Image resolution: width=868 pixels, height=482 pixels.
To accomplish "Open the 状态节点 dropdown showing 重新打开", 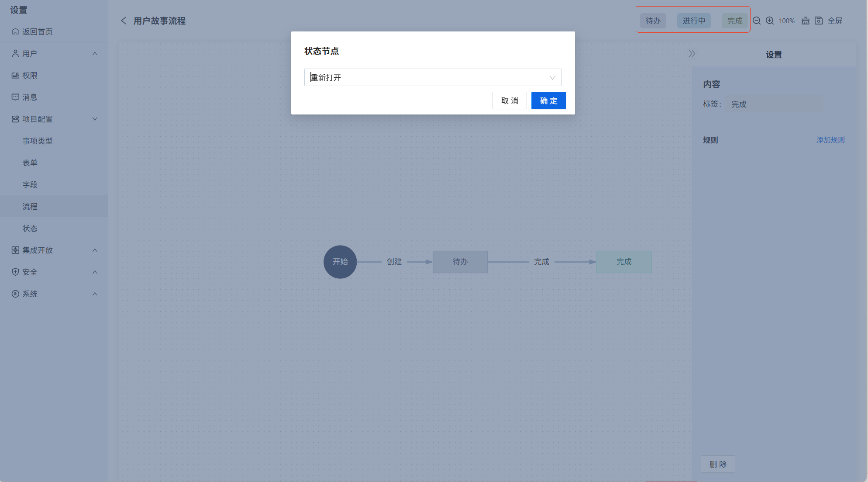I will 433,77.
